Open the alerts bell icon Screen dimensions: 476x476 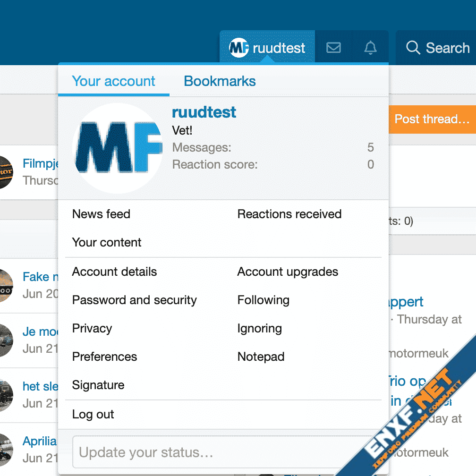point(371,48)
